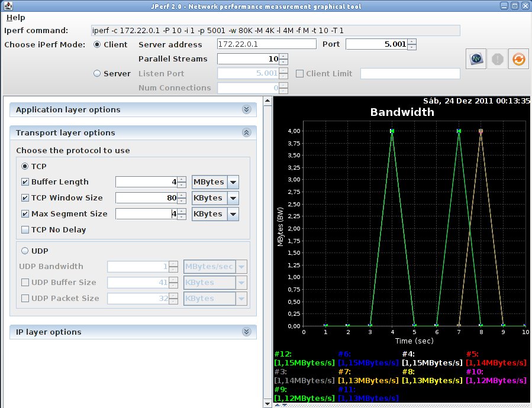Click stream #4 legend entry

point(432,358)
